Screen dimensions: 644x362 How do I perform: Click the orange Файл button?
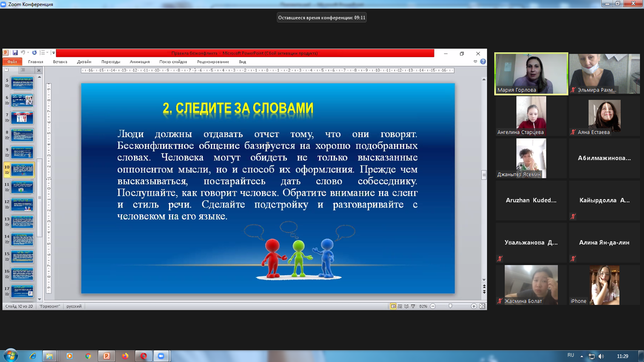12,62
